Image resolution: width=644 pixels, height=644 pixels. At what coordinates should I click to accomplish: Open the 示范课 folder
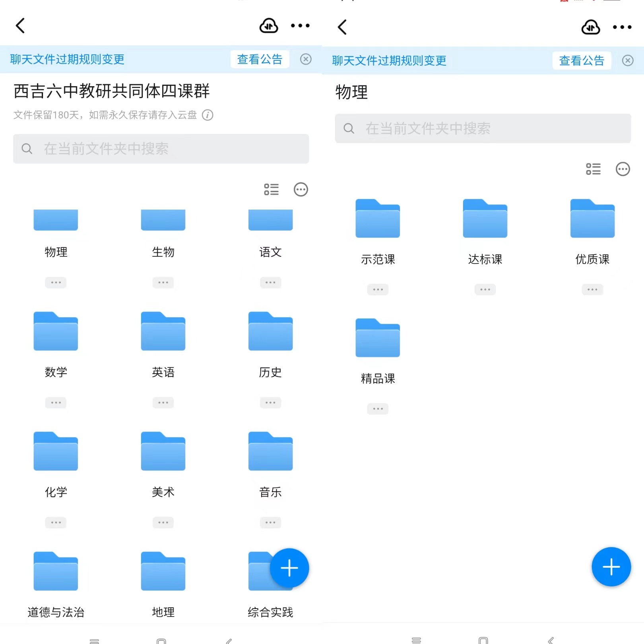(378, 219)
